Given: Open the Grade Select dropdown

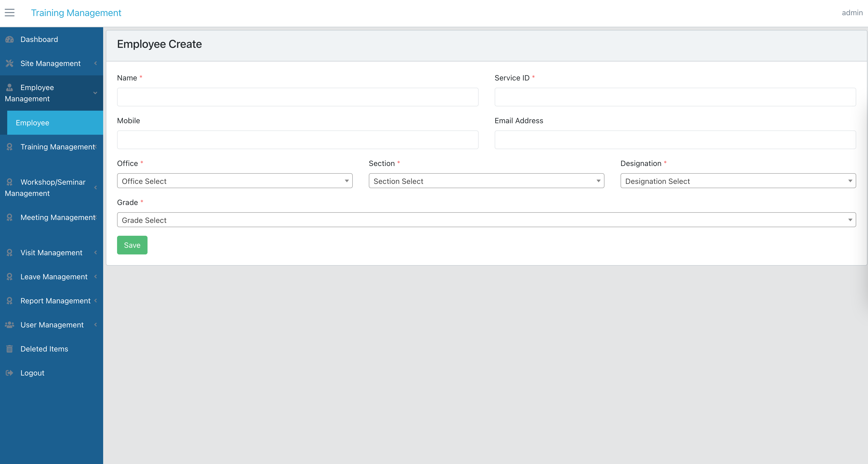Looking at the screenshot, I should point(486,220).
